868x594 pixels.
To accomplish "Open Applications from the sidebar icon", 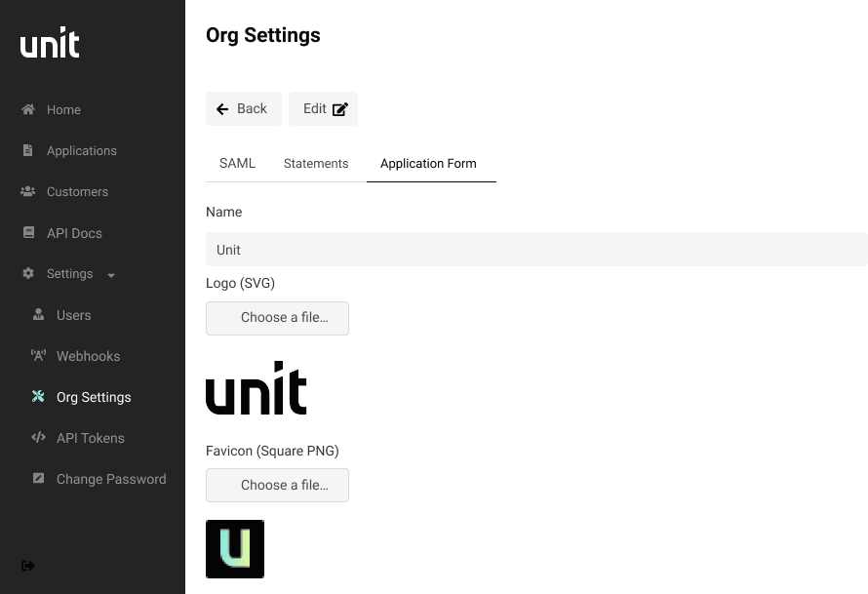I will point(28,150).
